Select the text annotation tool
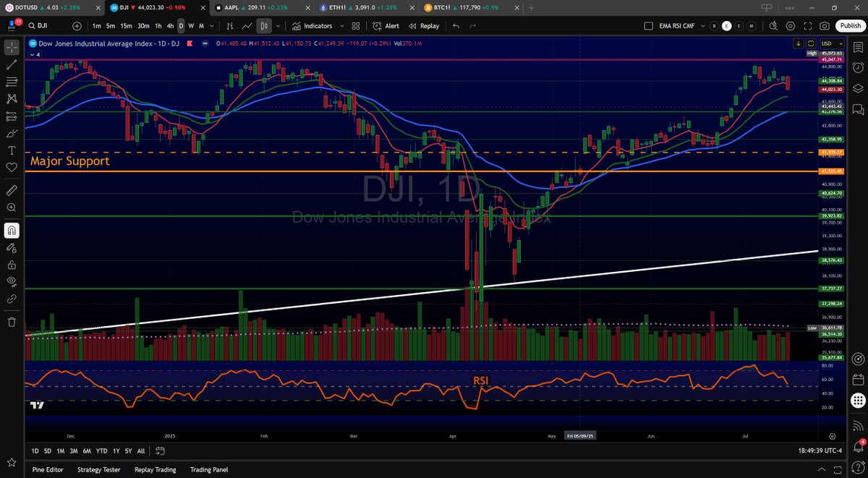Viewport: 868px width, 478px height. click(12, 150)
